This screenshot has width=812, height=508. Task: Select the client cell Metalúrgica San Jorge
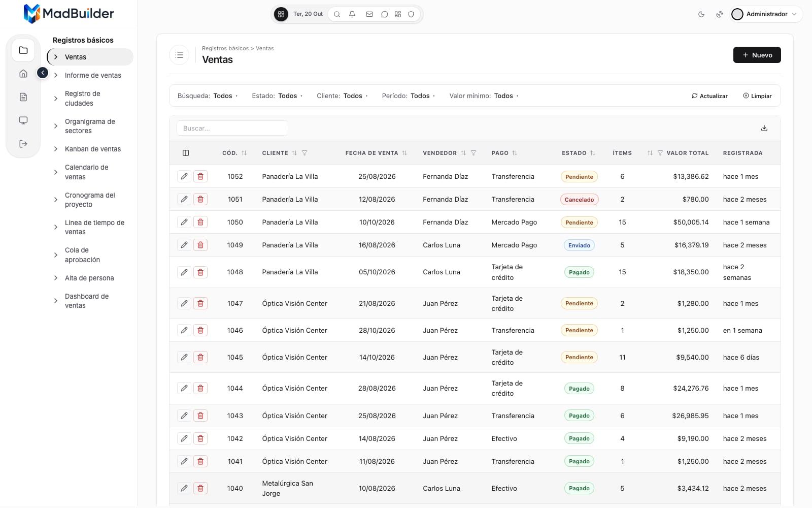[288, 488]
